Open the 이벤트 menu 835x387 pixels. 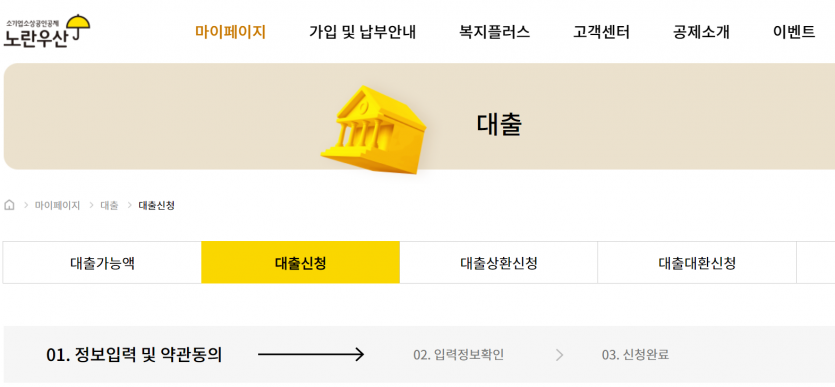tap(794, 32)
